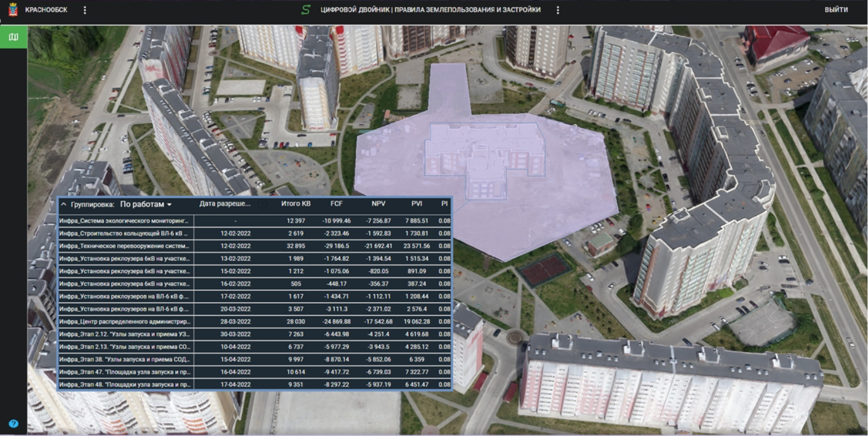
Task: Click the FCF value -24 869.88
Action: 336,321
